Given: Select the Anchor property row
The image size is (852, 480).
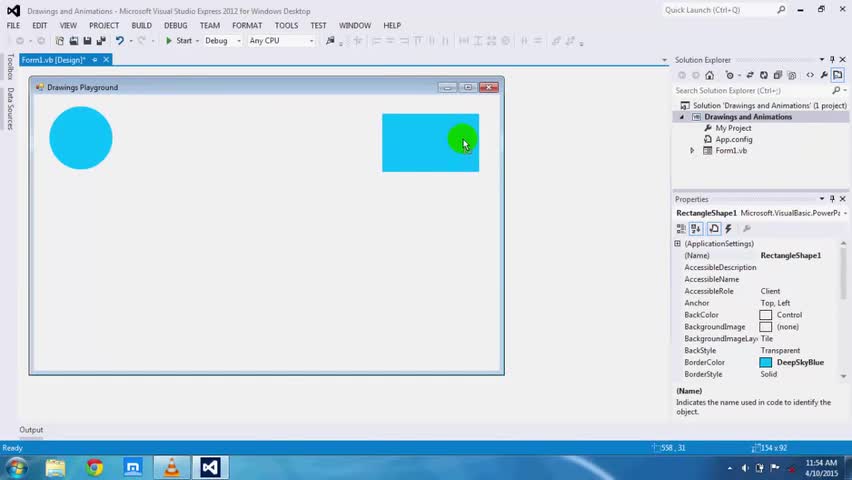Looking at the screenshot, I should click(x=758, y=303).
